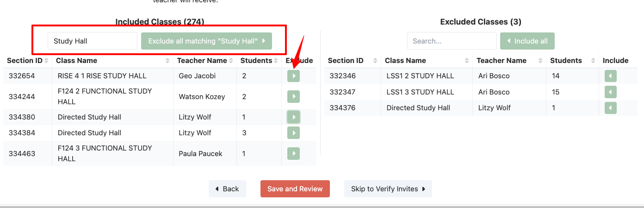Exclude section 334380 Directed Study Hall

point(293,117)
